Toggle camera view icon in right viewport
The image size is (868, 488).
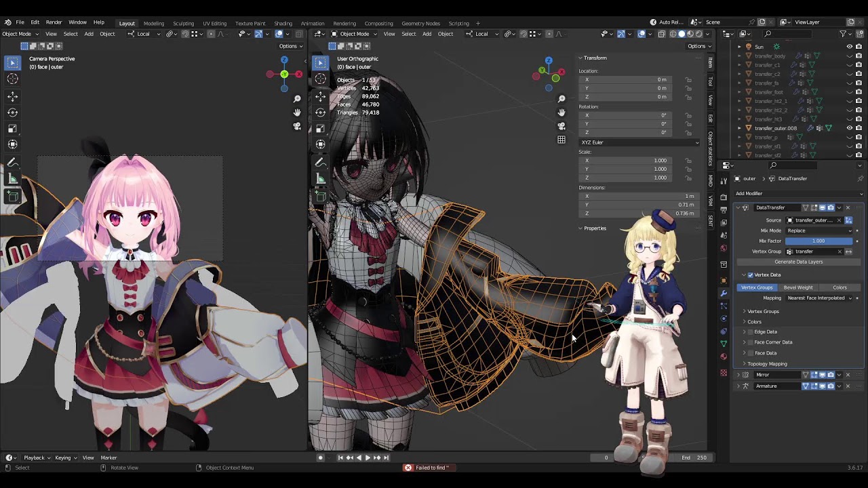pos(561,126)
